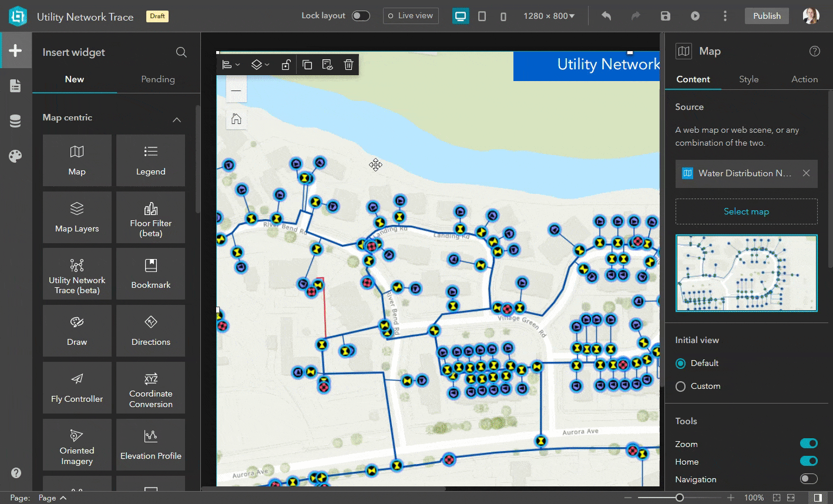Select Custom initial view

tap(680, 386)
